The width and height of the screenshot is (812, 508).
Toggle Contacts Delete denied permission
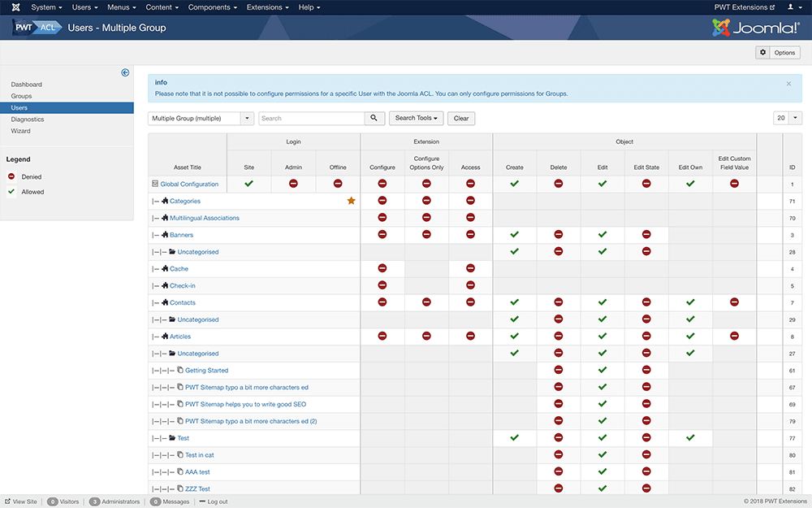pos(559,302)
